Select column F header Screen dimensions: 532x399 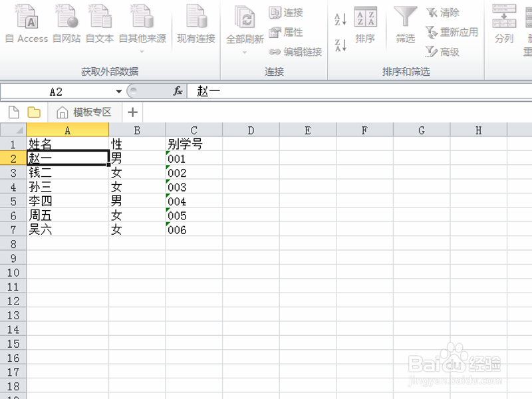[364, 130]
